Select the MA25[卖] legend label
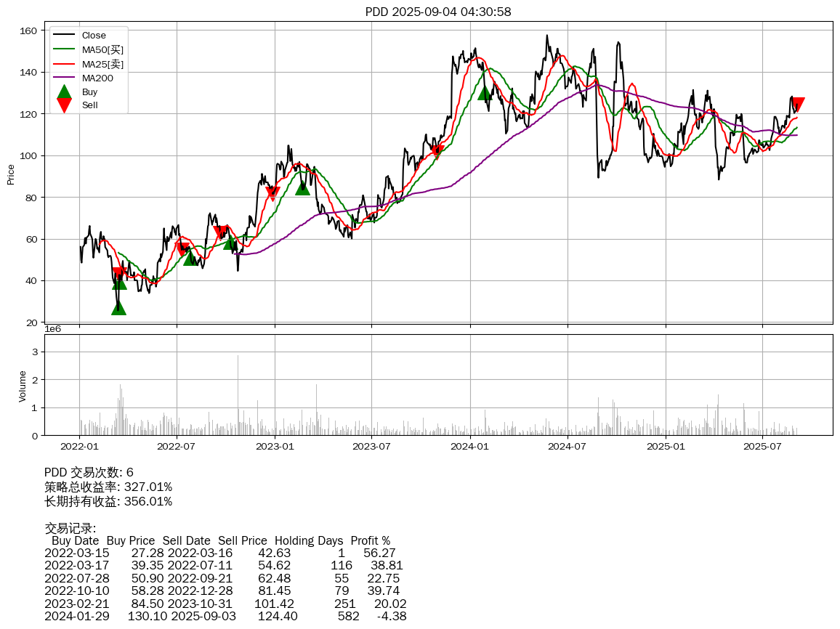840x629 pixels. [102, 64]
